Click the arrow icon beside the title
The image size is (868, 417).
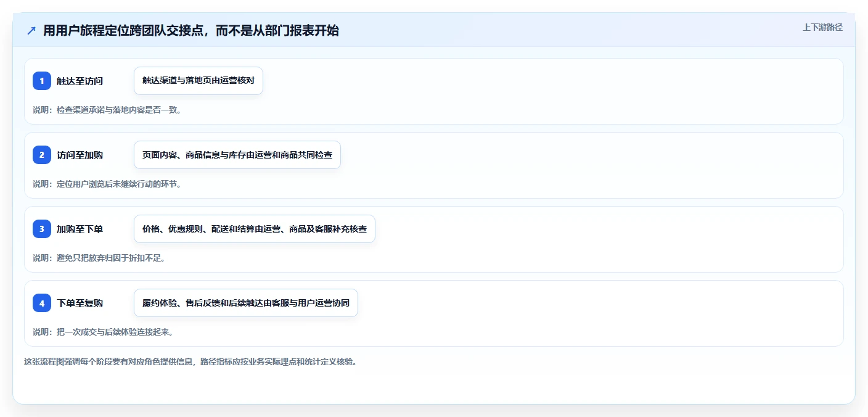[31, 31]
